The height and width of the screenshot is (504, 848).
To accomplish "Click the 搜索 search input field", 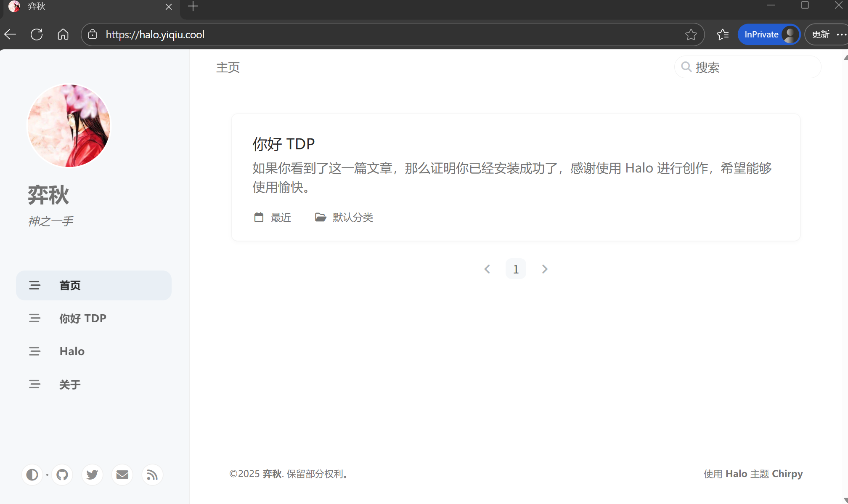I will coord(753,67).
